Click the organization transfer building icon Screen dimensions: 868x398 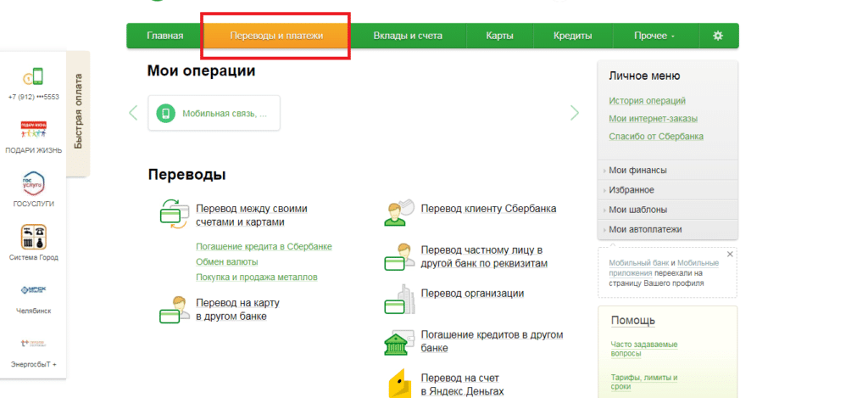(x=398, y=300)
